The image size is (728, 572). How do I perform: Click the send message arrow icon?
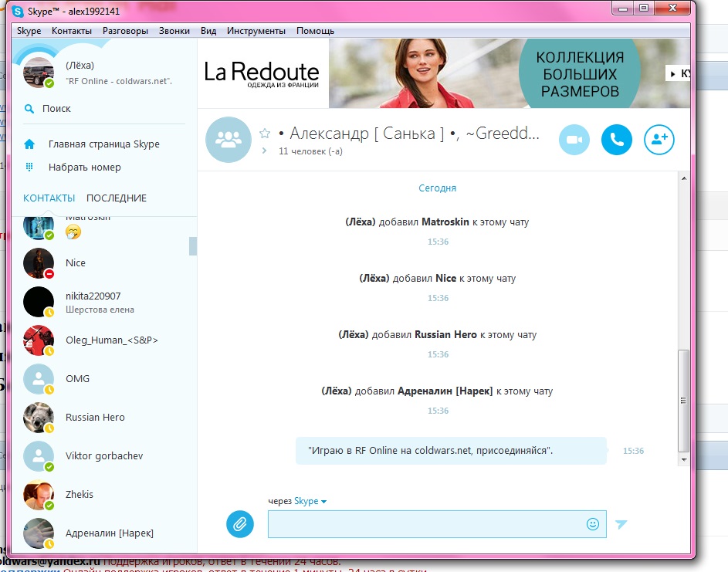pos(621,524)
